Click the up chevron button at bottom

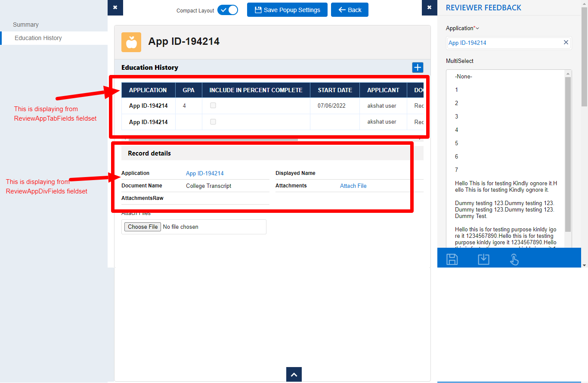pyautogui.click(x=294, y=375)
